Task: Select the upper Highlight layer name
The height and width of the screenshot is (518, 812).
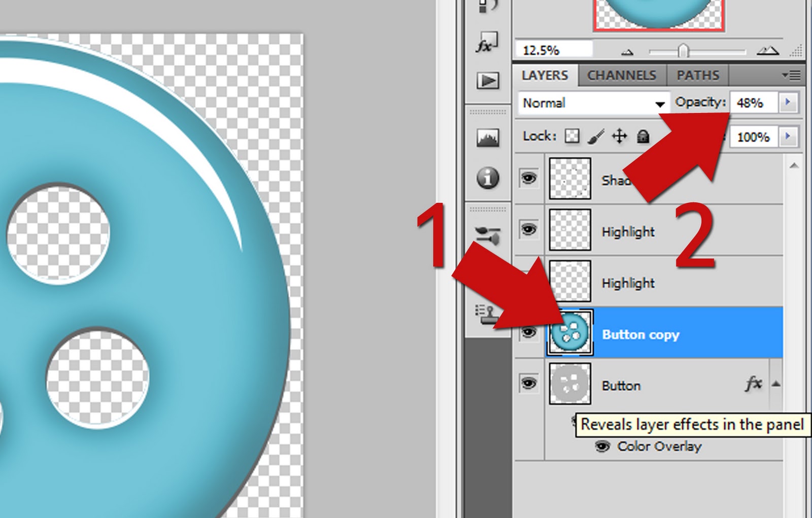Action: [628, 231]
